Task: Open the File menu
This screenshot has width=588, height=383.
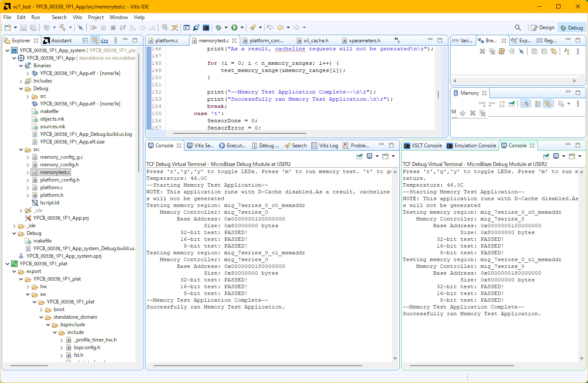Action: click(7, 17)
